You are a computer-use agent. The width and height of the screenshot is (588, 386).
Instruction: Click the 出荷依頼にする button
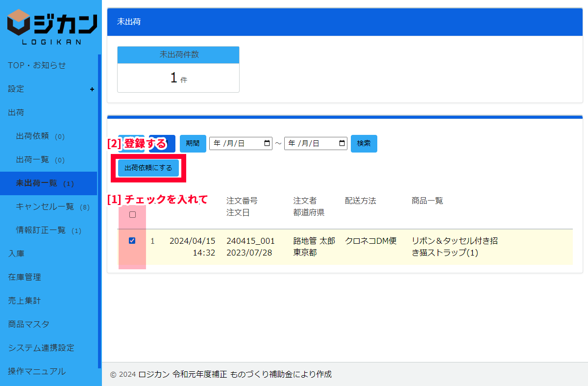148,168
